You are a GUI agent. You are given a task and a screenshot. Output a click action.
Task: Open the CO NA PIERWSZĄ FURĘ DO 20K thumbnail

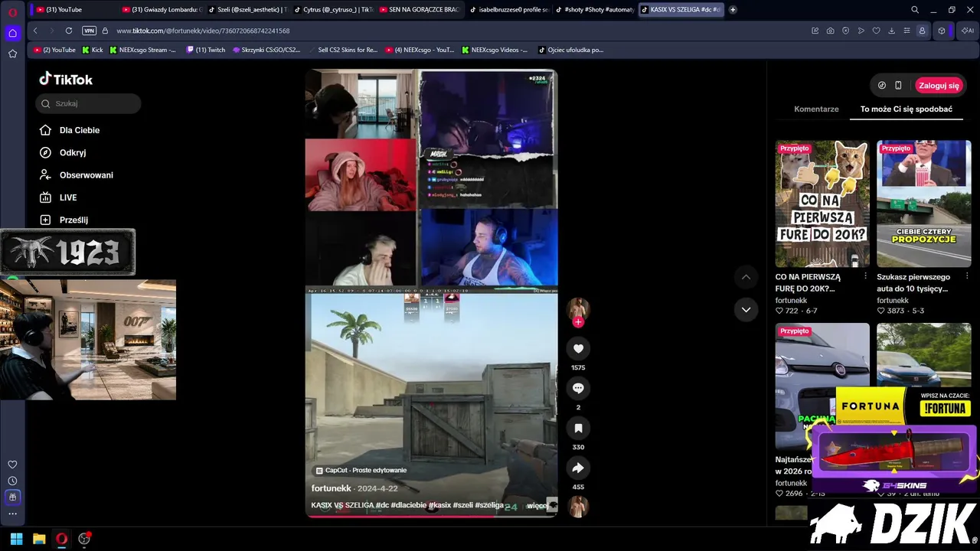click(x=822, y=204)
